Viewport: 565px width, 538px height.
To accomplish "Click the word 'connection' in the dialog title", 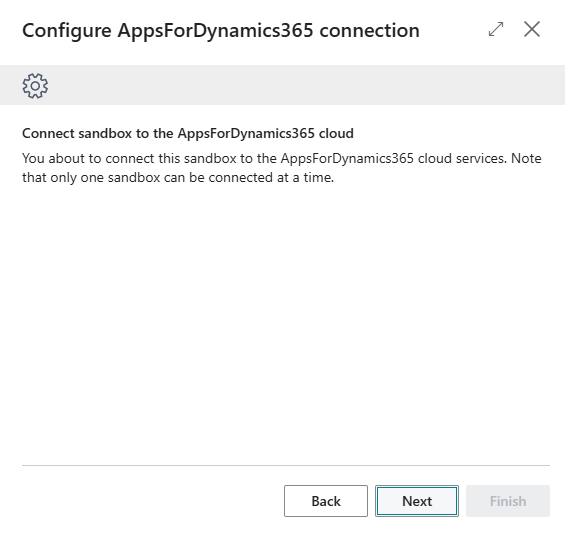I will click(370, 31).
